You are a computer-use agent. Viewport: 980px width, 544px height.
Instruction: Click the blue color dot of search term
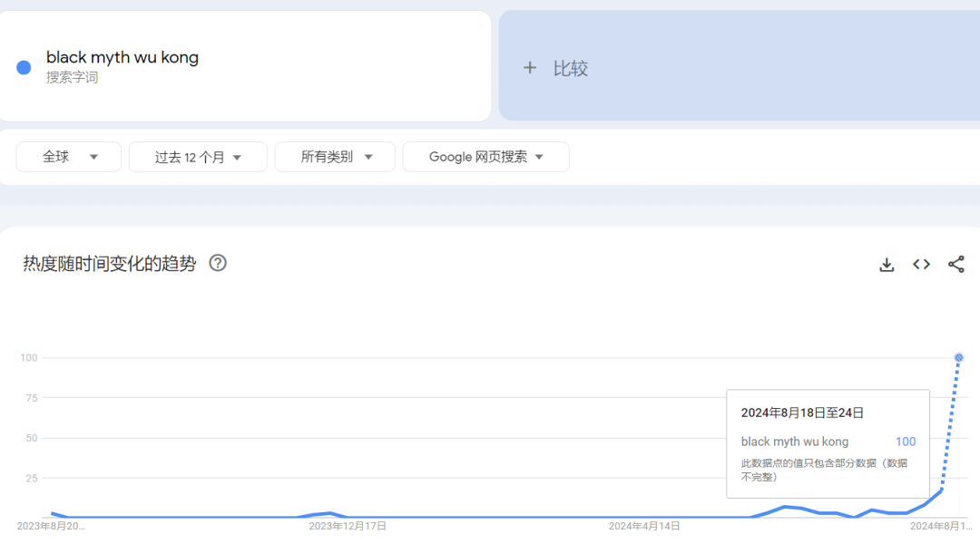(x=24, y=67)
